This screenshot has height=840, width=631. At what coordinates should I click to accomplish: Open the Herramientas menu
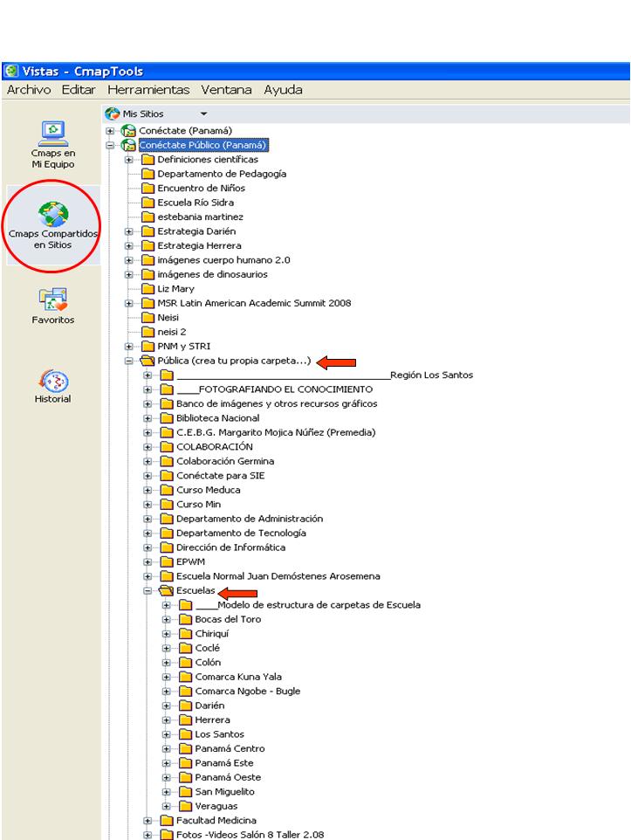click(x=148, y=90)
